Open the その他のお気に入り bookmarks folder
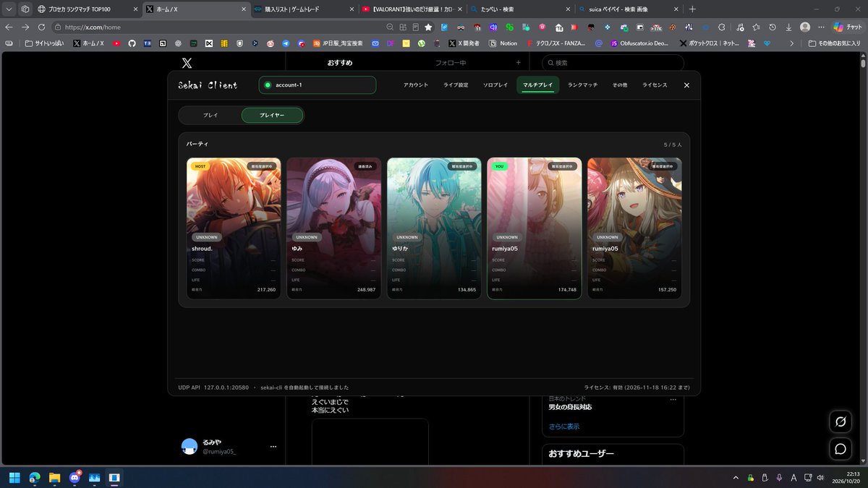 [x=834, y=43]
